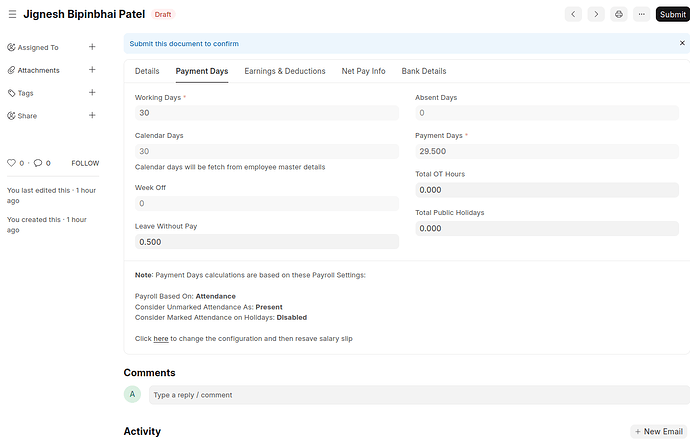The height and width of the screenshot is (442, 690).
Task: Print this salary slip via printer icon
Action: [619, 14]
